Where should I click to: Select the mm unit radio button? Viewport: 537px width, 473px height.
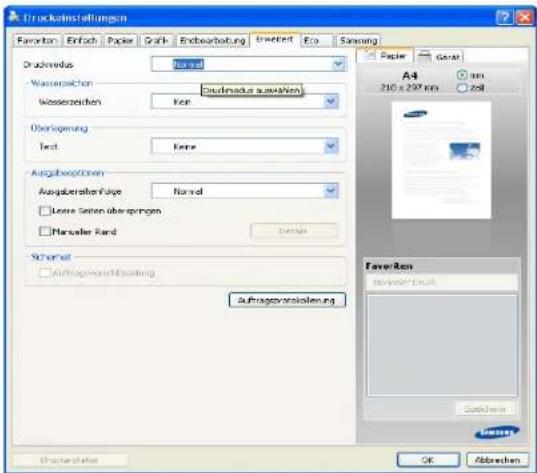point(462,75)
